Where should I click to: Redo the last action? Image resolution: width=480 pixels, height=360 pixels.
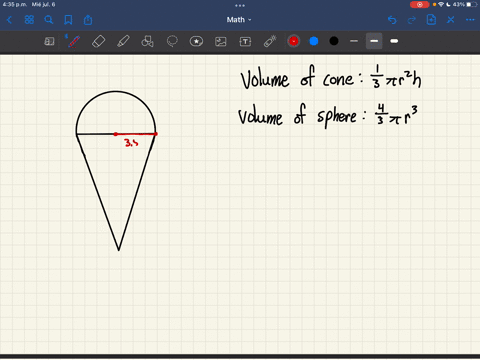[x=412, y=20]
